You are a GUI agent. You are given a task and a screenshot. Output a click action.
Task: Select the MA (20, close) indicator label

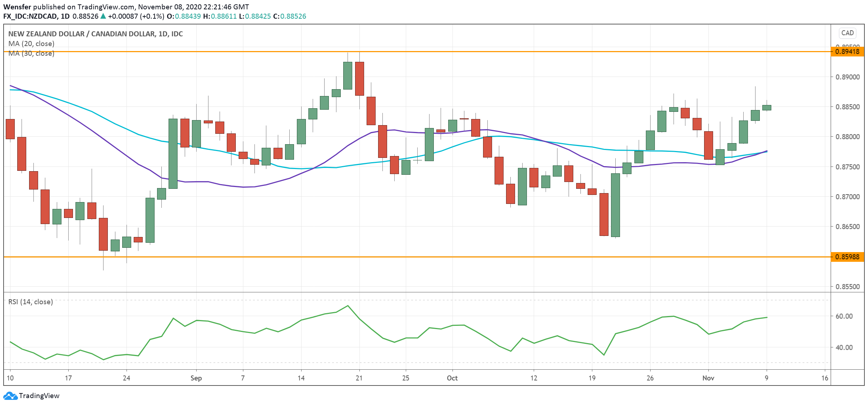pyautogui.click(x=31, y=44)
